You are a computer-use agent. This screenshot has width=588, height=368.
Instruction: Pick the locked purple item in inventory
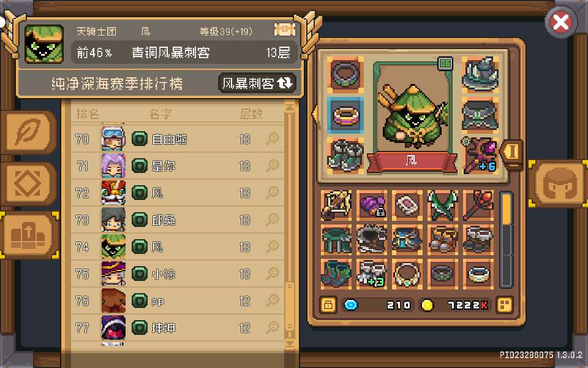[x=372, y=205]
